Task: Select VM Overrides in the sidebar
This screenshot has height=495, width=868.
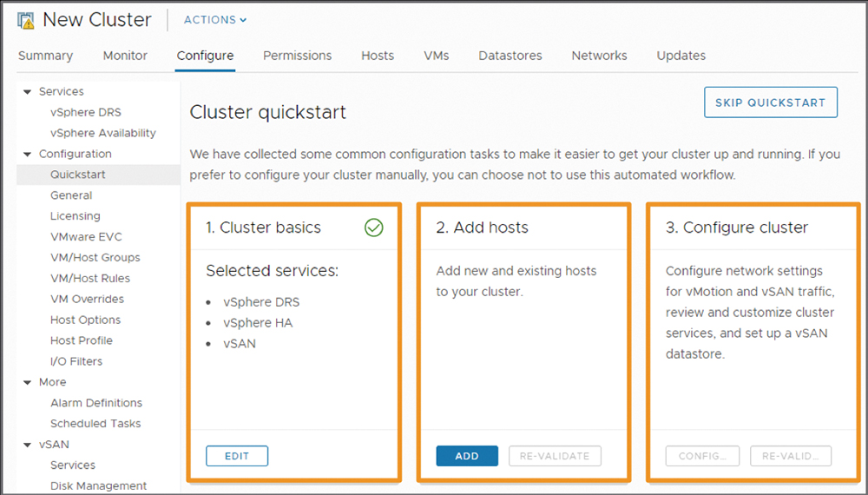Action: pos(87,300)
